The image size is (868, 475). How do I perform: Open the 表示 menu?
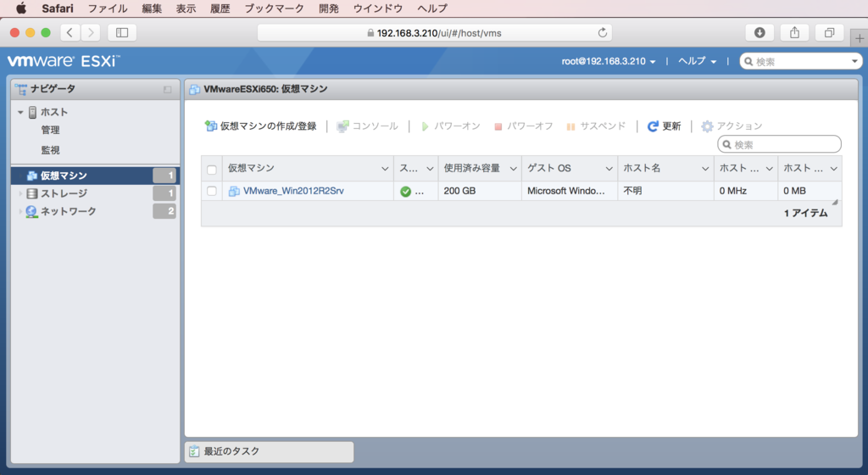[x=186, y=8]
